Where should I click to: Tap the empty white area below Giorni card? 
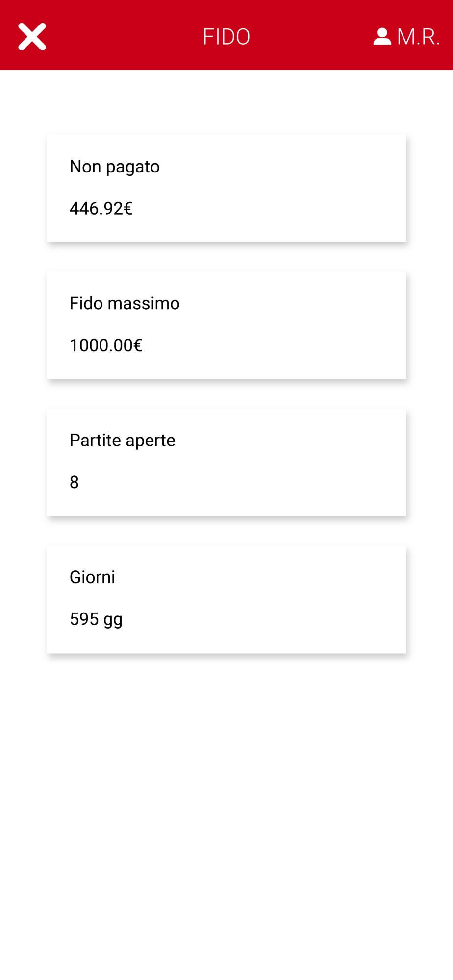(x=226, y=813)
